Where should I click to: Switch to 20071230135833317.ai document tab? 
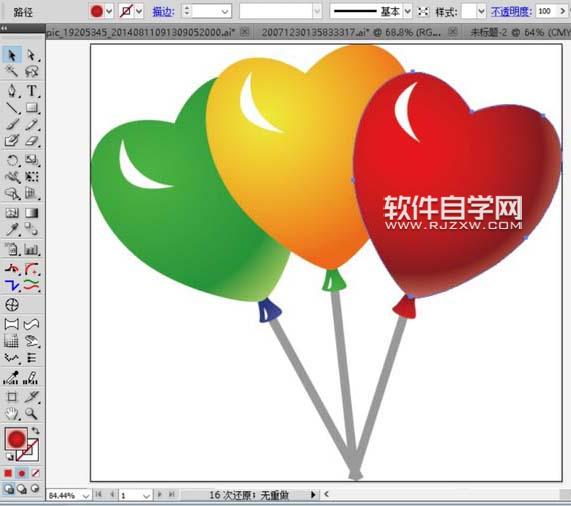pos(351,32)
